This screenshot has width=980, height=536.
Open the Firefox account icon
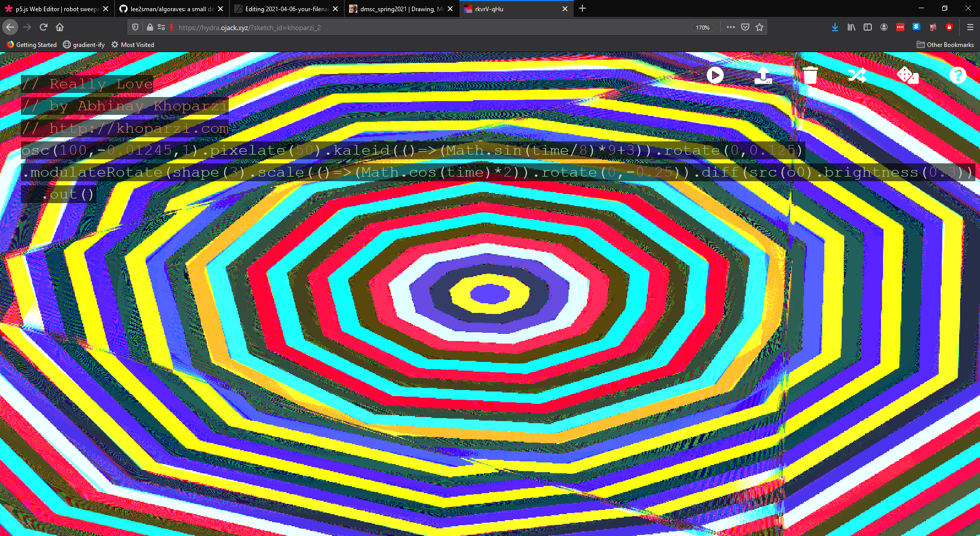pyautogui.click(x=884, y=27)
